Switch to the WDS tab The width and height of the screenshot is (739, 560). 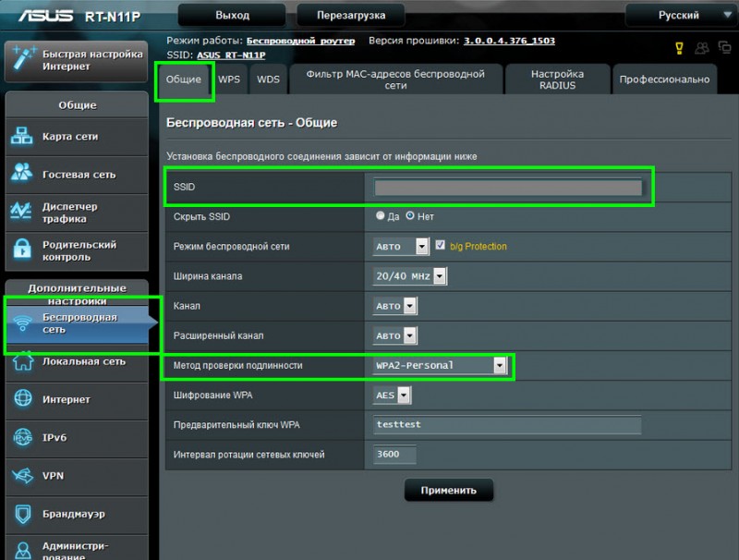[x=268, y=79]
